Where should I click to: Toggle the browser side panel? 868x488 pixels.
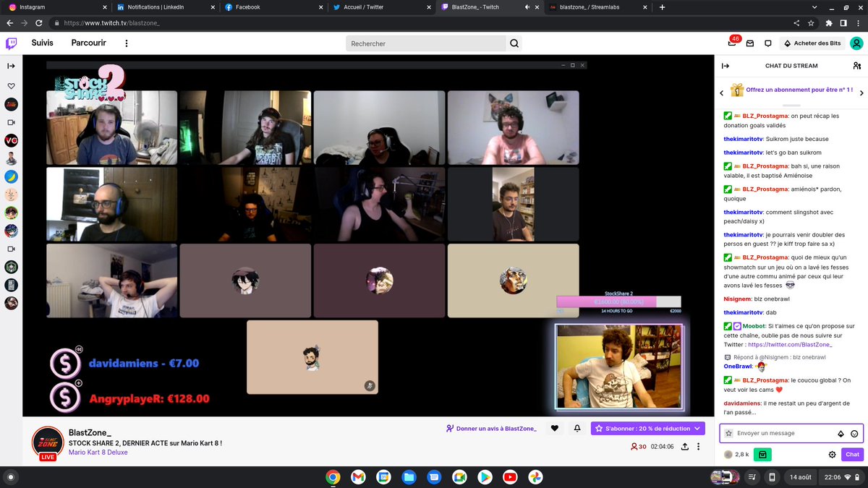pos(843,23)
